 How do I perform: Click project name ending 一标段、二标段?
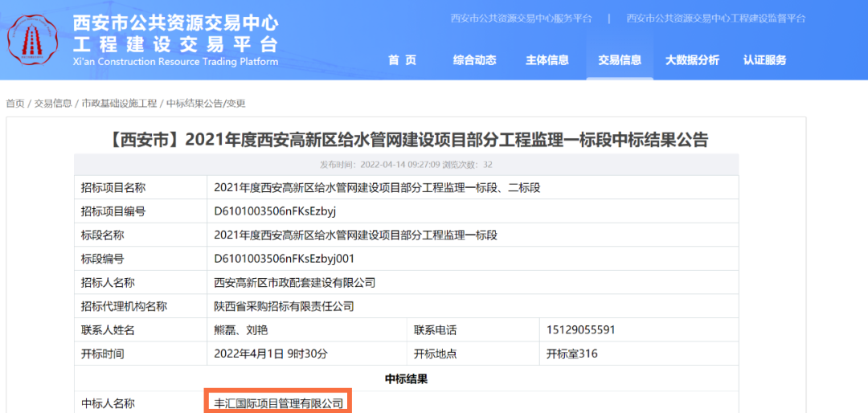click(376, 188)
